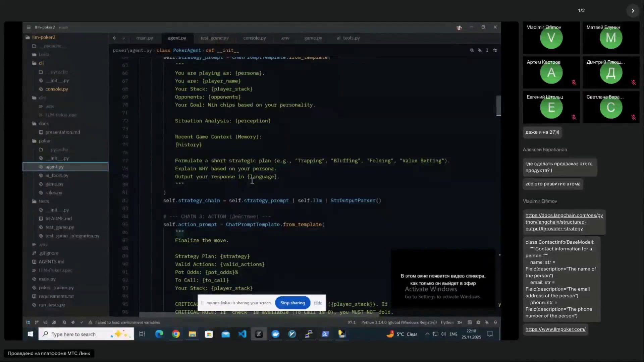Viewport: 644px width, 362px height.
Task: Toggle Светлана muted microphone icon
Action: click(634, 117)
